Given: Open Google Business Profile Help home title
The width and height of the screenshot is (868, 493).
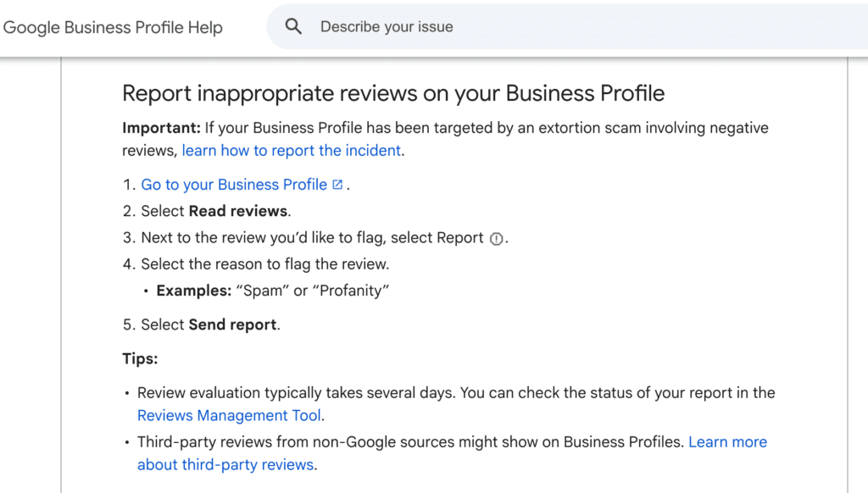Looking at the screenshot, I should (x=113, y=27).
